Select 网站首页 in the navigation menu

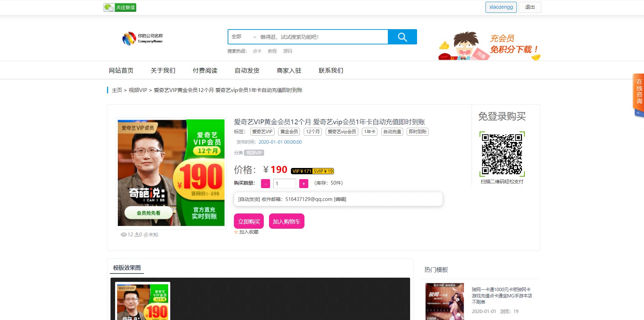pyautogui.click(x=121, y=70)
